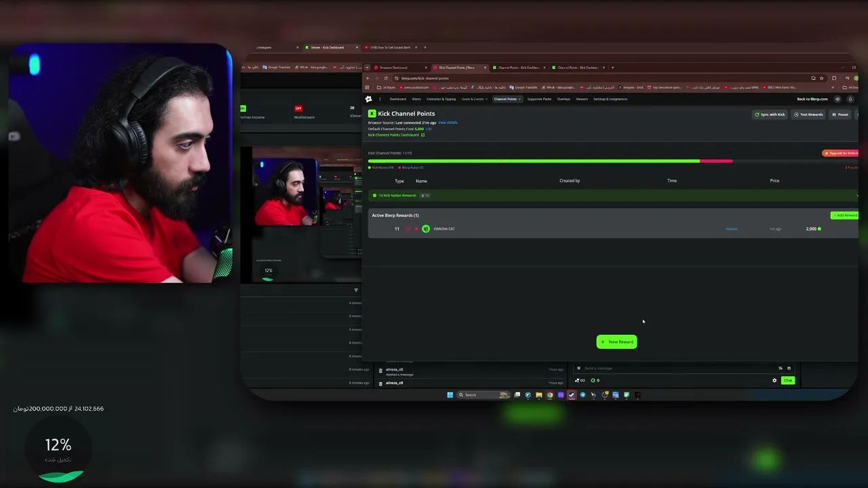The image size is (868, 488).
Task: Click Back to Blerp.com
Action: click(x=812, y=99)
